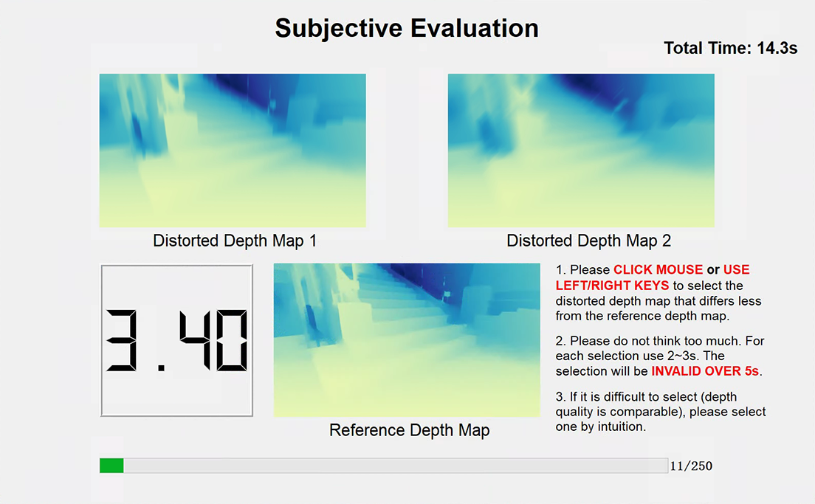The image size is (815, 504).
Task: Click the "Subjective Evaluation" page title
Action: click(x=407, y=28)
